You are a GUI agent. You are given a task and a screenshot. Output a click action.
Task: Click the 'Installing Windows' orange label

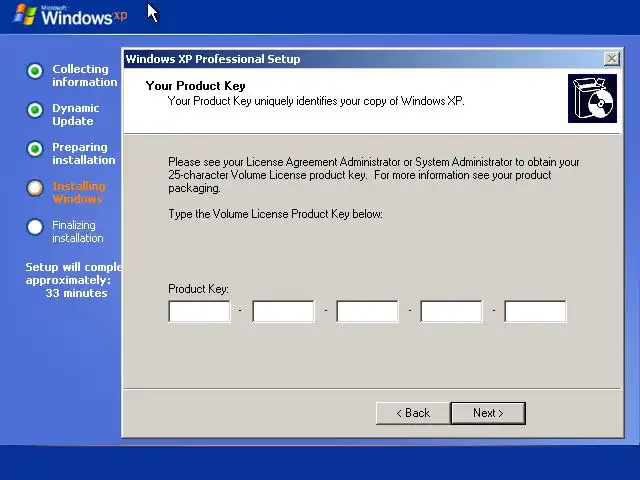(79, 193)
